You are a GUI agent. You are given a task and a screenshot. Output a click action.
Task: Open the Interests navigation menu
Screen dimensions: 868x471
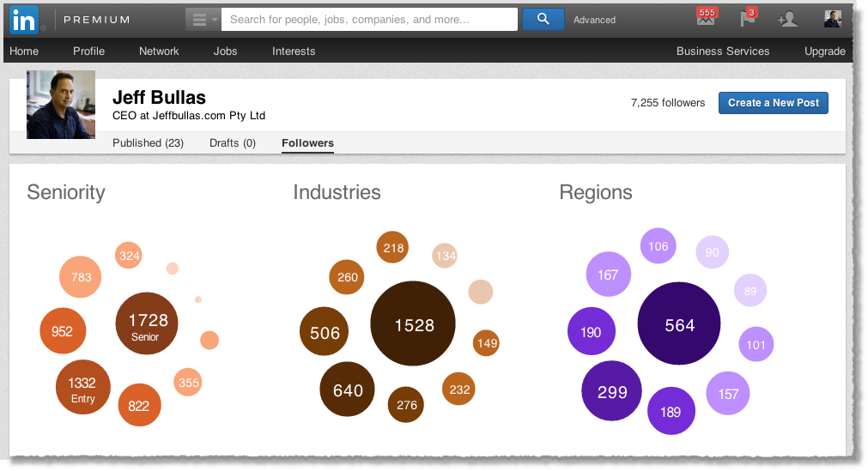click(x=294, y=51)
